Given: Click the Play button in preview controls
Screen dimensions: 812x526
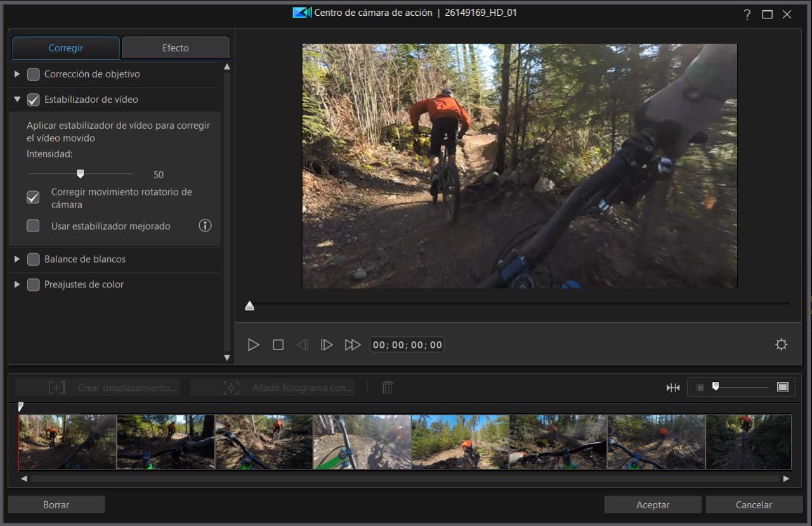Looking at the screenshot, I should click(254, 345).
